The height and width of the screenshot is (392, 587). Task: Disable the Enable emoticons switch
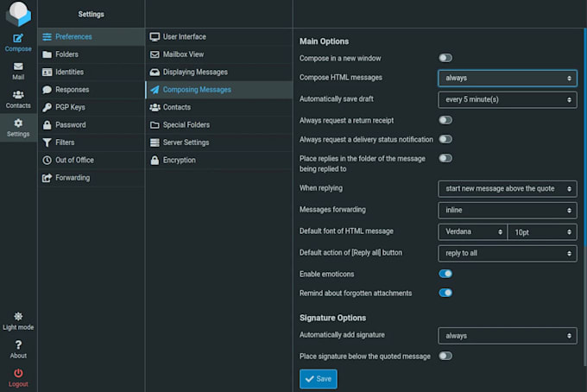[x=445, y=274]
